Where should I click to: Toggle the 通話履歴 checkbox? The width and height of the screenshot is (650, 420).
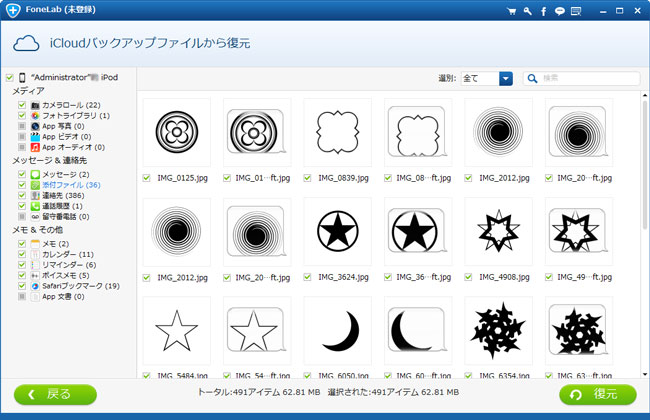[x=22, y=207]
